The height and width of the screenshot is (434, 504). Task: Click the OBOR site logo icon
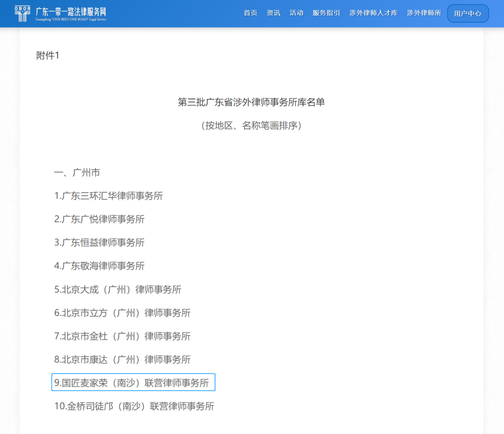(x=22, y=14)
